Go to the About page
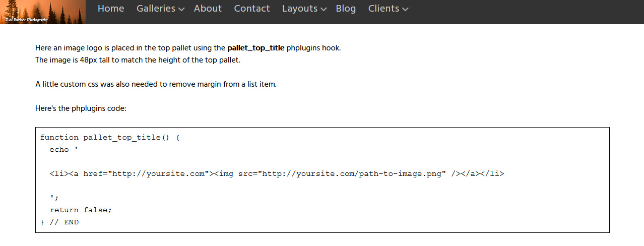The height and width of the screenshot is (246, 644). click(x=208, y=9)
